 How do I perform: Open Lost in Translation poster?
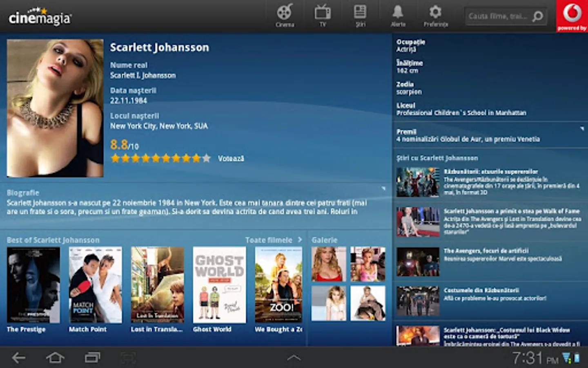click(x=158, y=285)
